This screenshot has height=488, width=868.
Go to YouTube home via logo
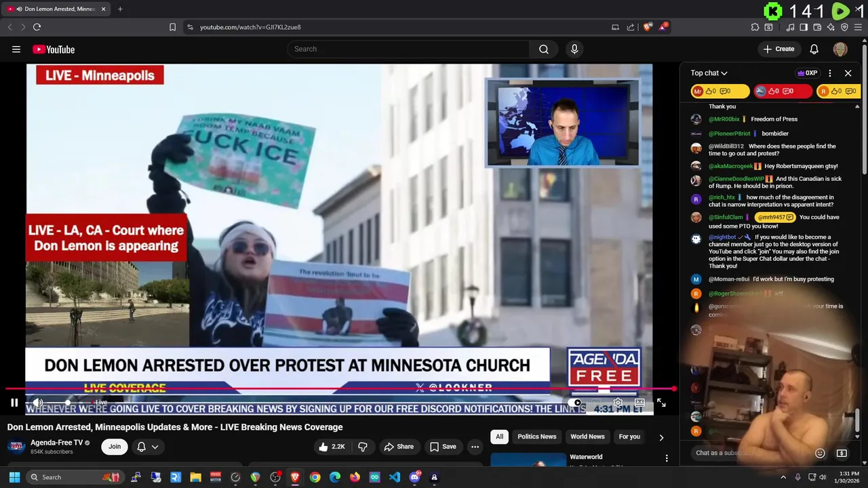[x=54, y=49]
